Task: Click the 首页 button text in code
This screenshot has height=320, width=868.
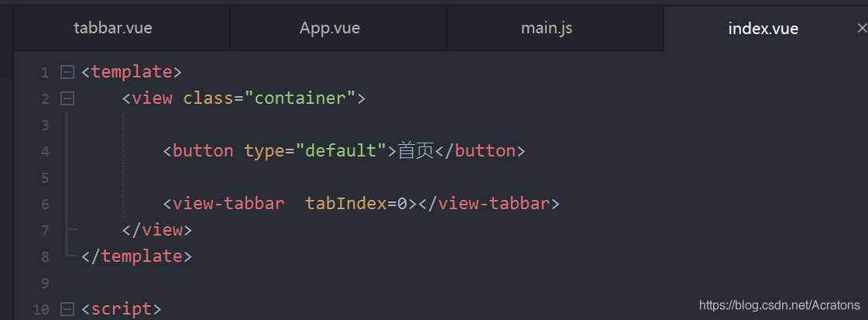Action: (416, 151)
